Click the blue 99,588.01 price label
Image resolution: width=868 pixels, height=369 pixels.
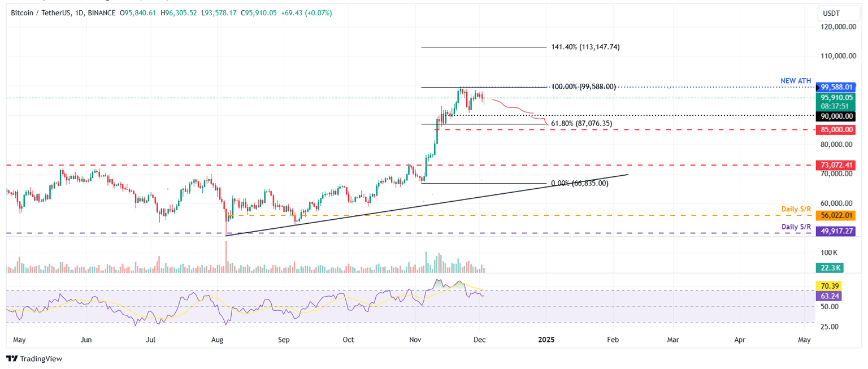click(x=836, y=87)
